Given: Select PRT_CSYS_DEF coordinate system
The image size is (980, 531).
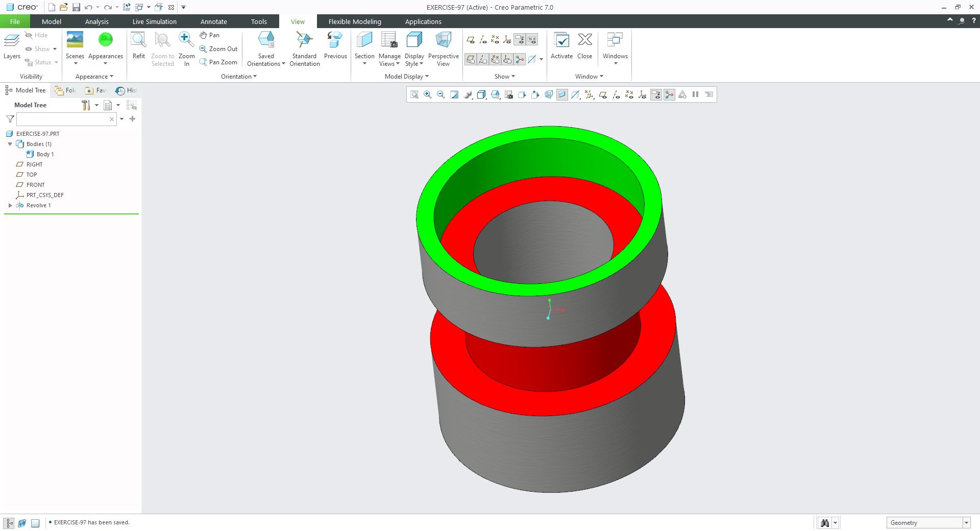Looking at the screenshot, I should pyautogui.click(x=45, y=195).
